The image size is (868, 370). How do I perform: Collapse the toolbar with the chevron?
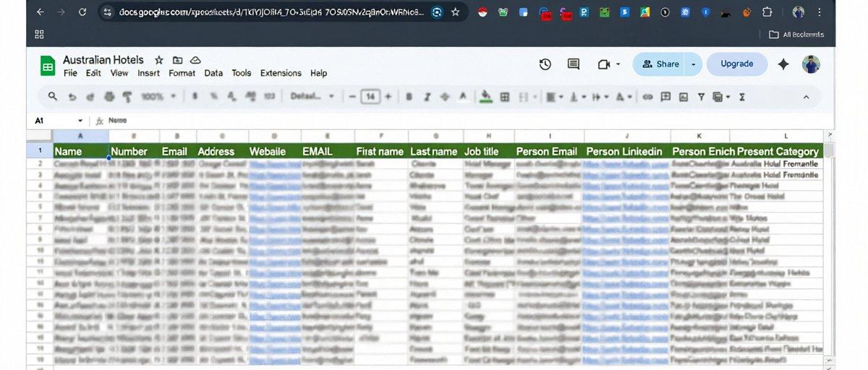coord(807,97)
